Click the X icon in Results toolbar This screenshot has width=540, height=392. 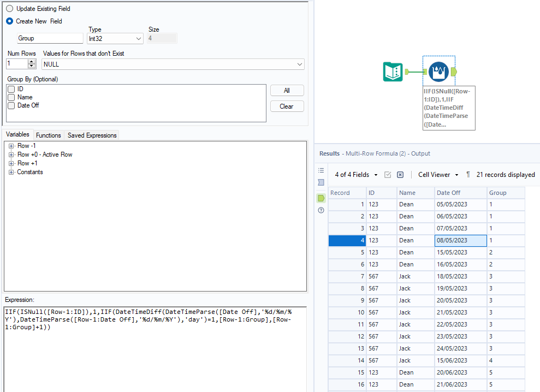click(x=400, y=175)
